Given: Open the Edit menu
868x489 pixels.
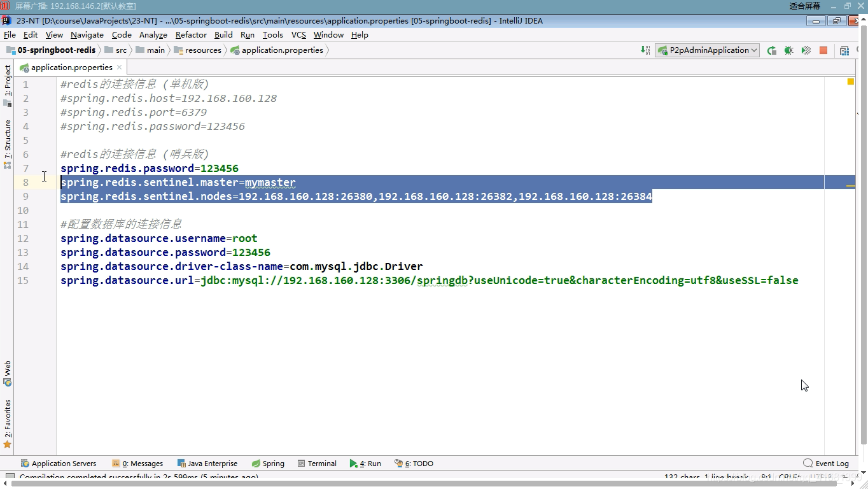Looking at the screenshot, I should (x=31, y=35).
